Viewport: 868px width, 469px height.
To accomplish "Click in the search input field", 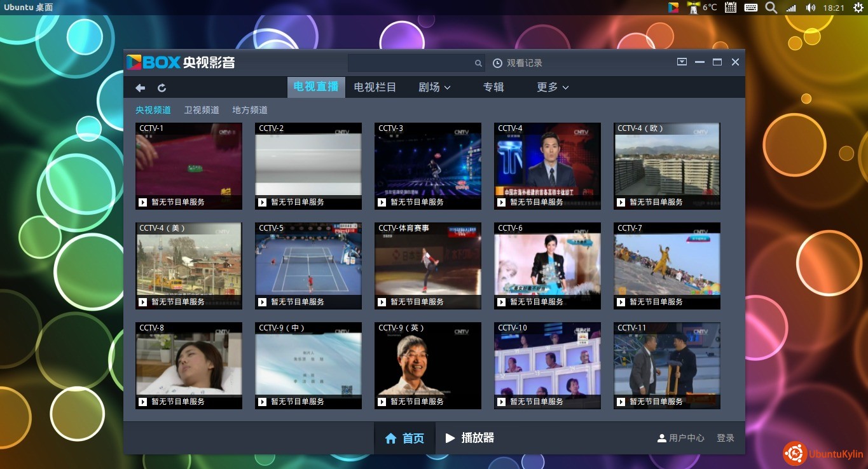I will pyautogui.click(x=410, y=64).
